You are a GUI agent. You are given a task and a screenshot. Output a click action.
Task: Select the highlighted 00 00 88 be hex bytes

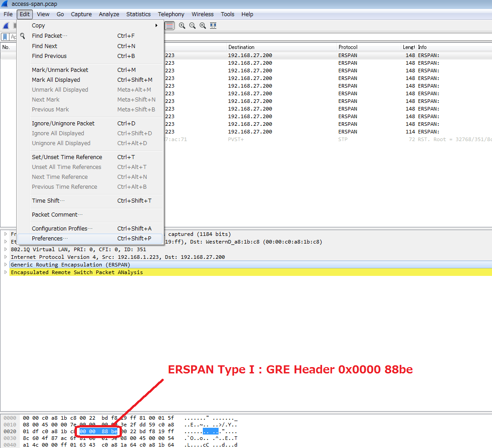coord(98,431)
